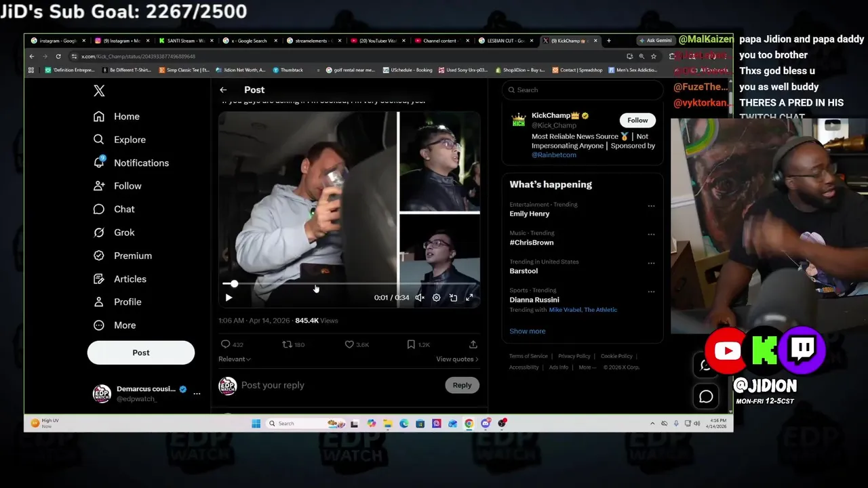This screenshot has width=868, height=488.
Task: Open the Relevant sort dropdown
Action: [235, 359]
